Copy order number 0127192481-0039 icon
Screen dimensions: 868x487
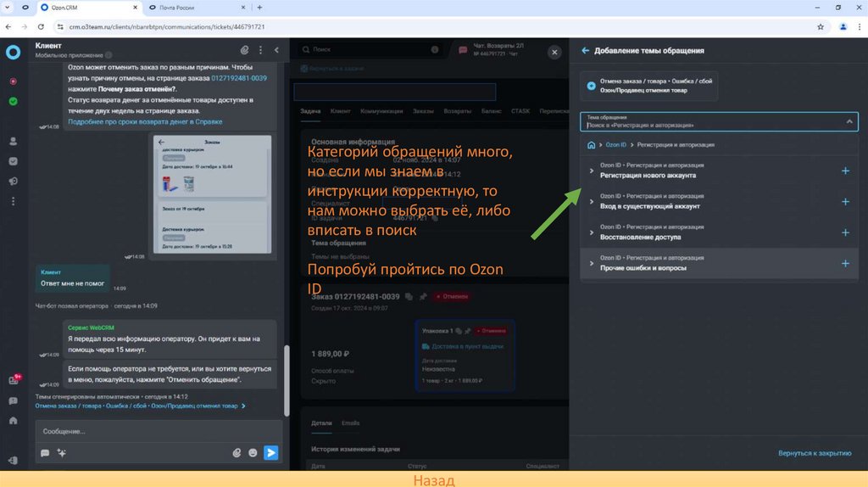(x=409, y=297)
